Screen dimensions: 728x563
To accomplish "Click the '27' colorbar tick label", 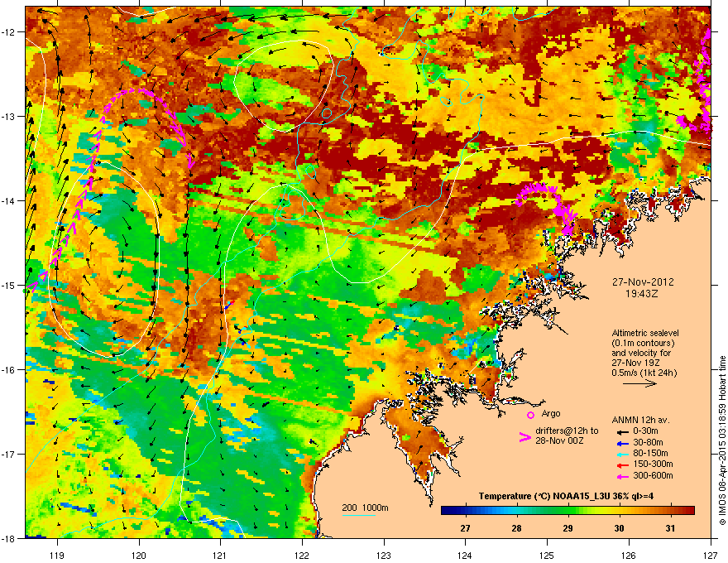I will pyautogui.click(x=465, y=528).
